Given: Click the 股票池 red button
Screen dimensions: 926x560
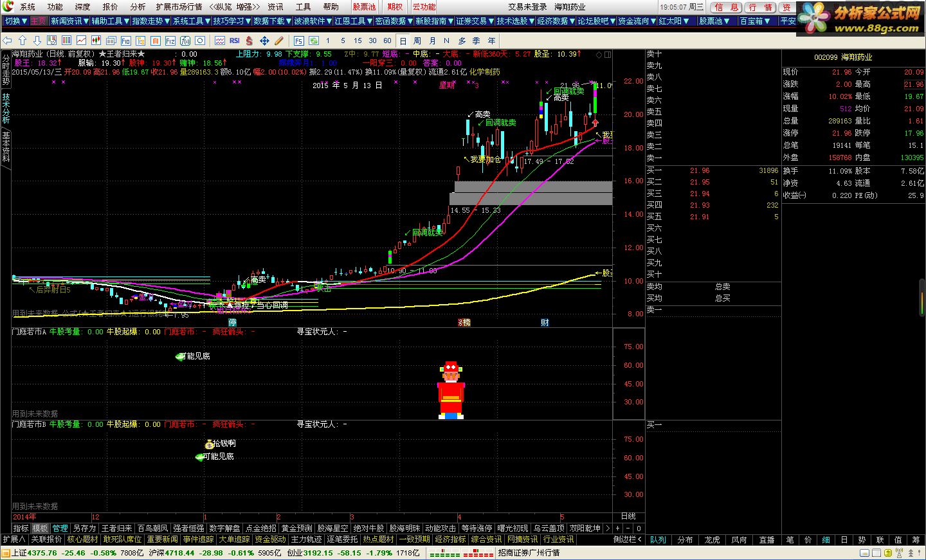Looking at the screenshot, I should click(364, 6).
